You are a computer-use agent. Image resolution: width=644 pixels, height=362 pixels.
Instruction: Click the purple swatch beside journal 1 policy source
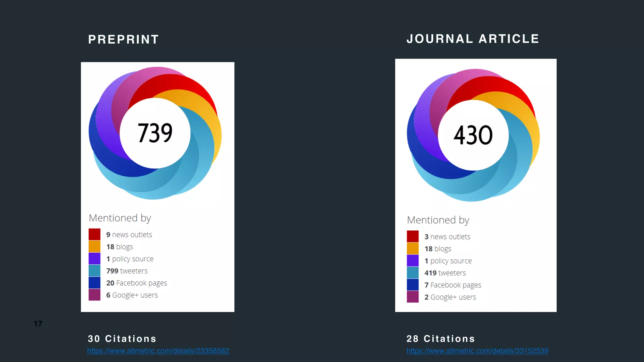413,261
